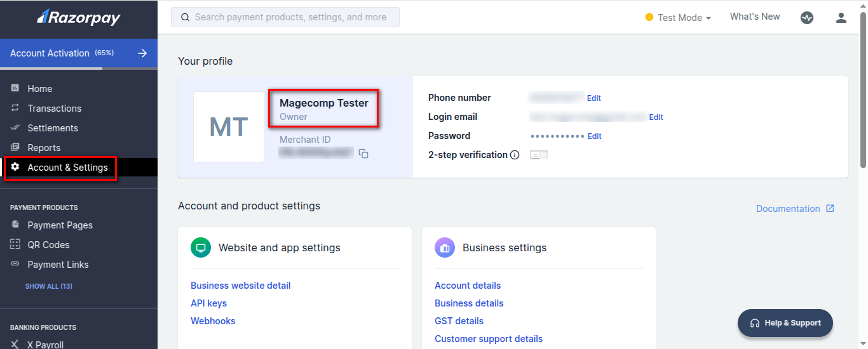This screenshot has width=868, height=349.
Task: Open Transactions in the sidebar
Action: [54, 109]
